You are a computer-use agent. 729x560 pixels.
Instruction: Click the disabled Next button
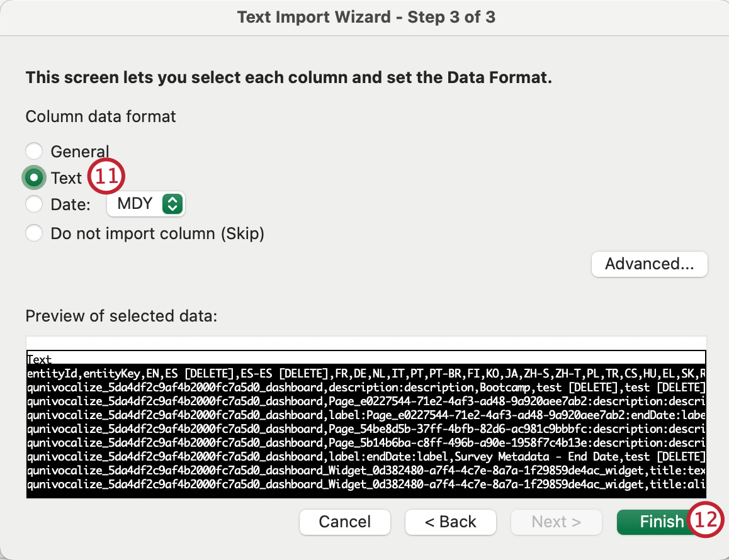click(x=556, y=522)
